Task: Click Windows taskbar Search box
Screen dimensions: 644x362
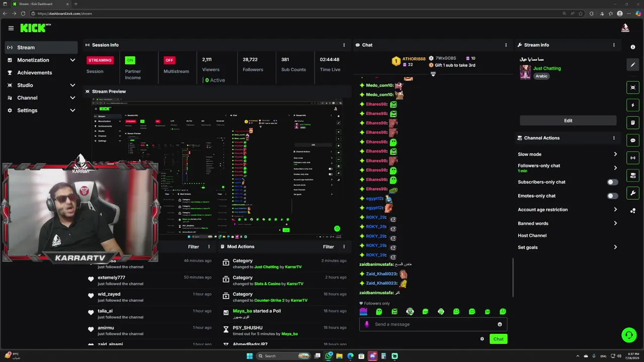Action: coord(283,356)
